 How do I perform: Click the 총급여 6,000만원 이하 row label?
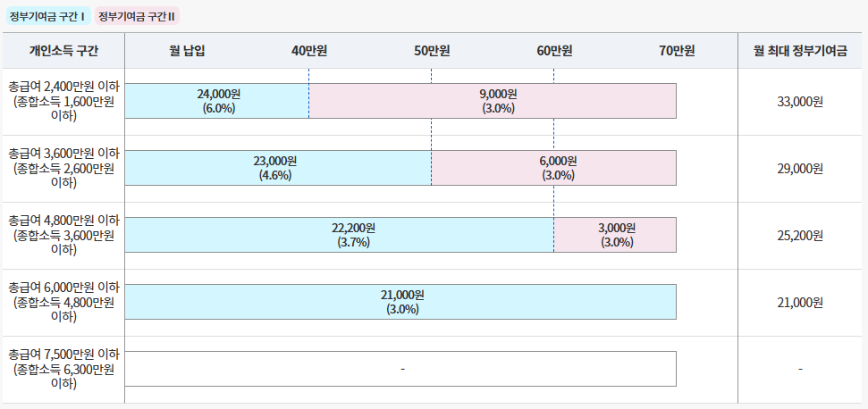pos(63,302)
